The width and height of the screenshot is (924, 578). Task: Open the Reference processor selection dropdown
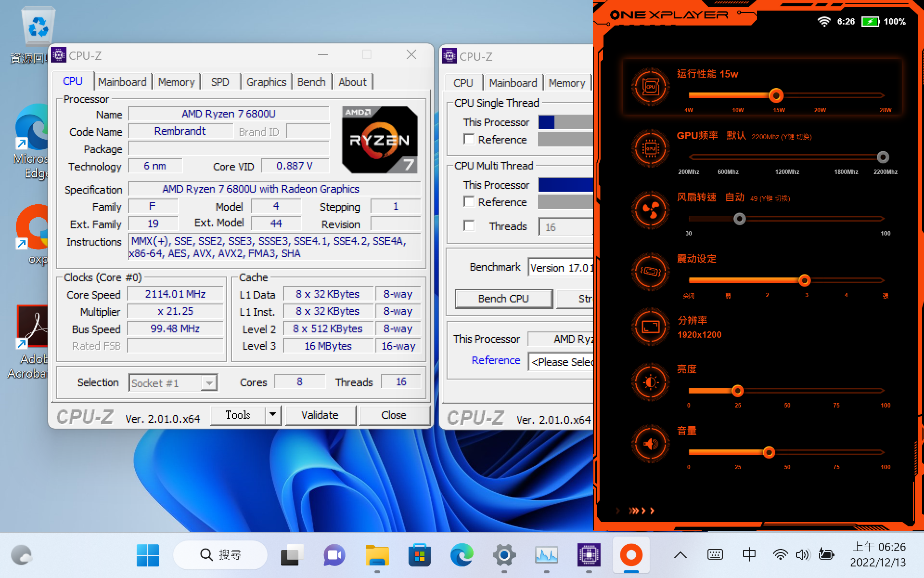tap(561, 362)
